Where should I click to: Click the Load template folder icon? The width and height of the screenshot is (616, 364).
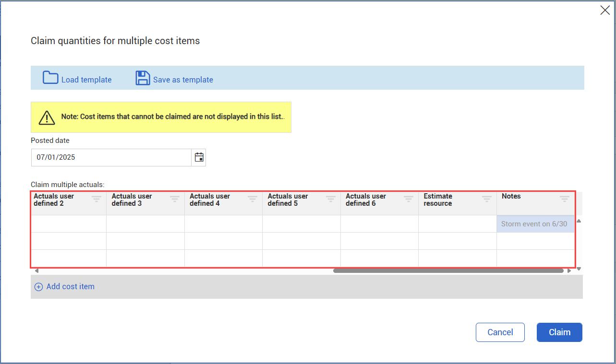point(50,78)
